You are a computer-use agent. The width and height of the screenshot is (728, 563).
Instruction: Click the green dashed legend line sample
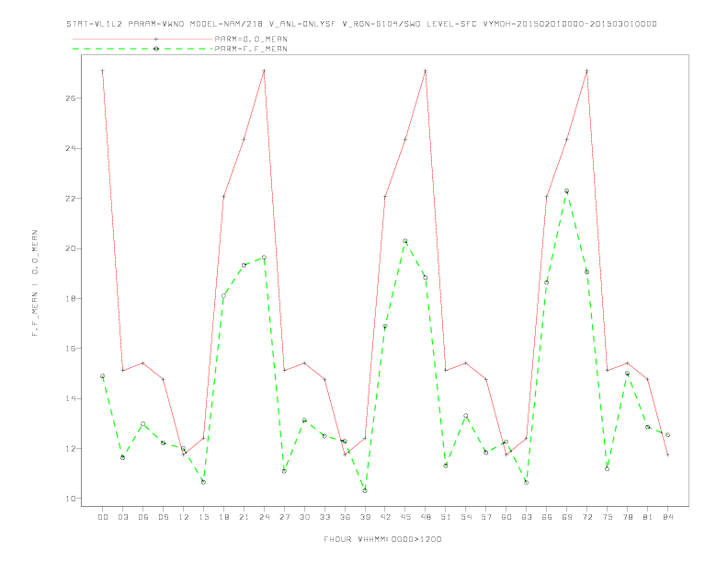pyautogui.click(x=142, y=49)
